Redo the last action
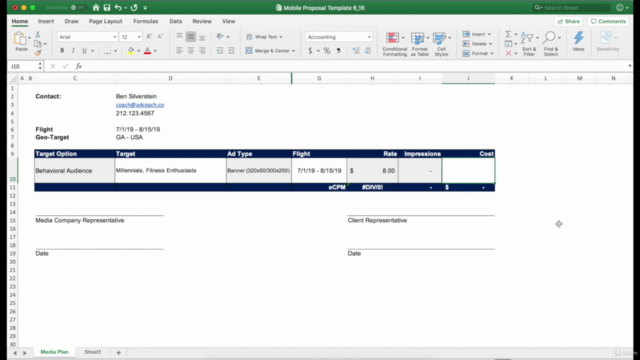Screen dimensions: 640x360 (134, 7)
